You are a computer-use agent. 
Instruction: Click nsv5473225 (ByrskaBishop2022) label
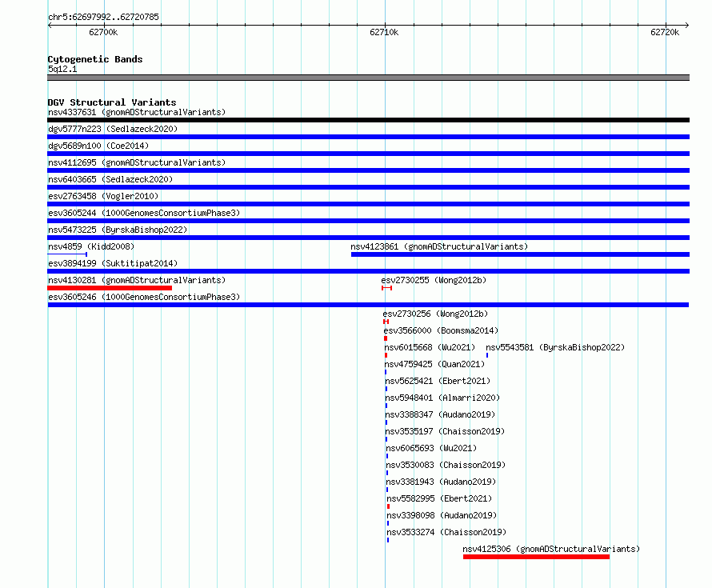pos(118,230)
